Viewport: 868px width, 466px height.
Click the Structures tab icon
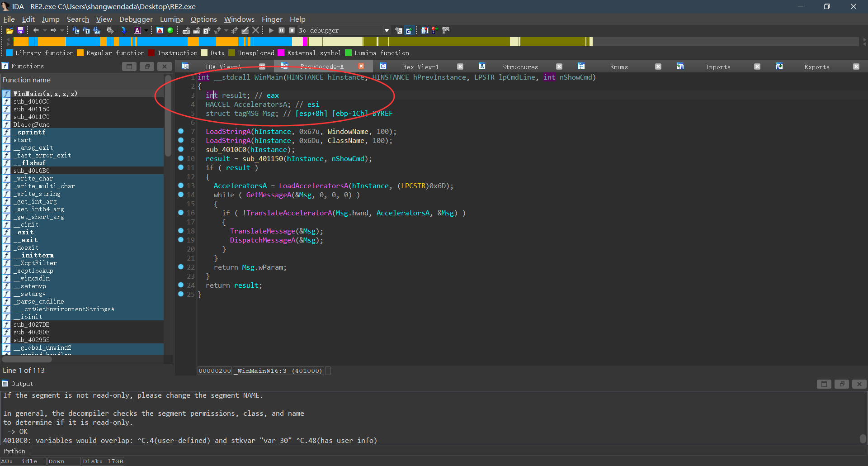[x=482, y=67]
